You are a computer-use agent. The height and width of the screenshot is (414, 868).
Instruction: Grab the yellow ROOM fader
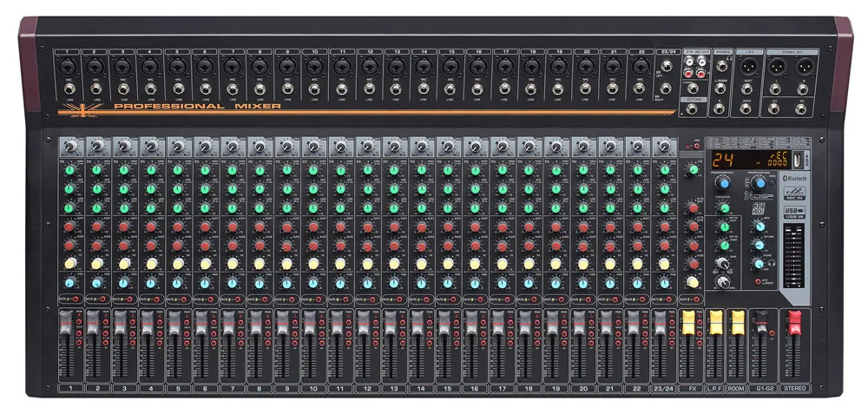click(738, 322)
